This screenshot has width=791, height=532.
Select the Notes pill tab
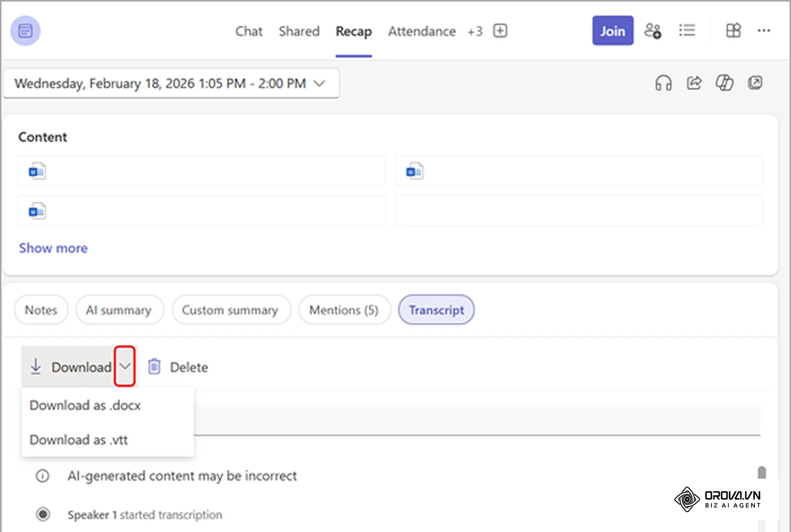(41, 310)
